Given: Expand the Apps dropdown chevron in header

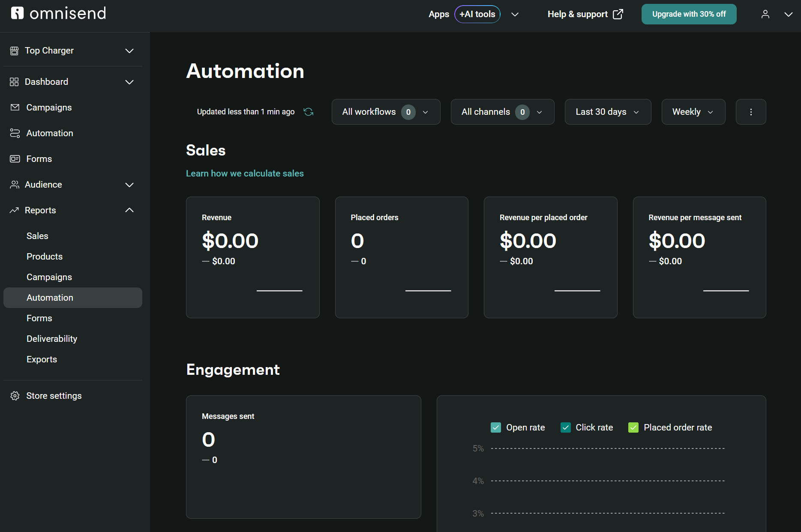Looking at the screenshot, I should click(x=515, y=14).
